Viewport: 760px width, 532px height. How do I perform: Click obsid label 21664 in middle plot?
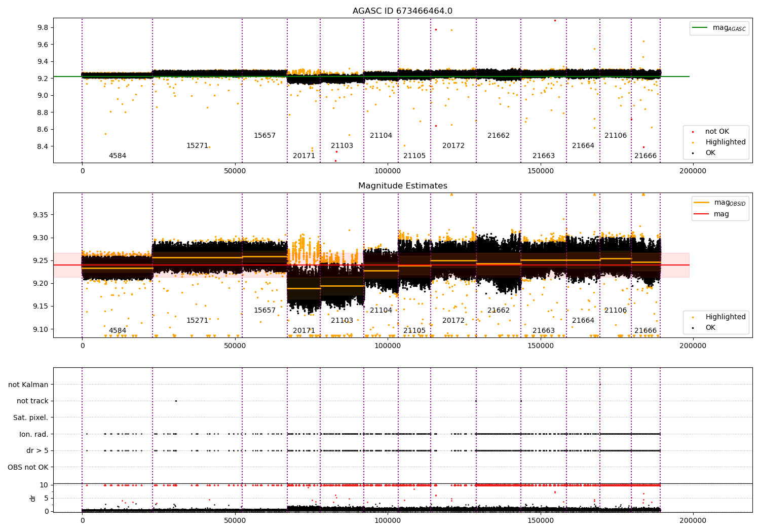coord(583,320)
